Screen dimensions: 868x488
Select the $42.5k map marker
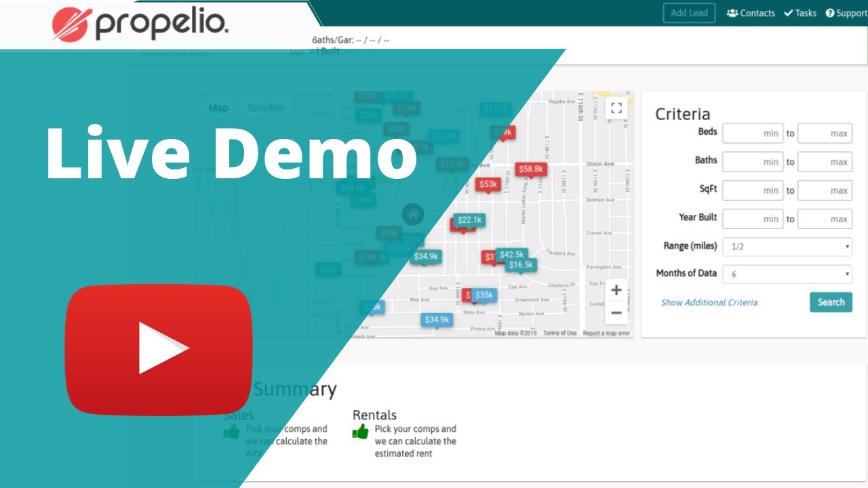(x=512, y=256)
